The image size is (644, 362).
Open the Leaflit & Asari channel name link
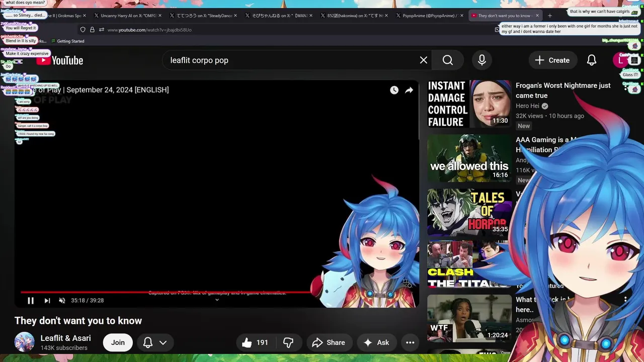coord(65,338)
